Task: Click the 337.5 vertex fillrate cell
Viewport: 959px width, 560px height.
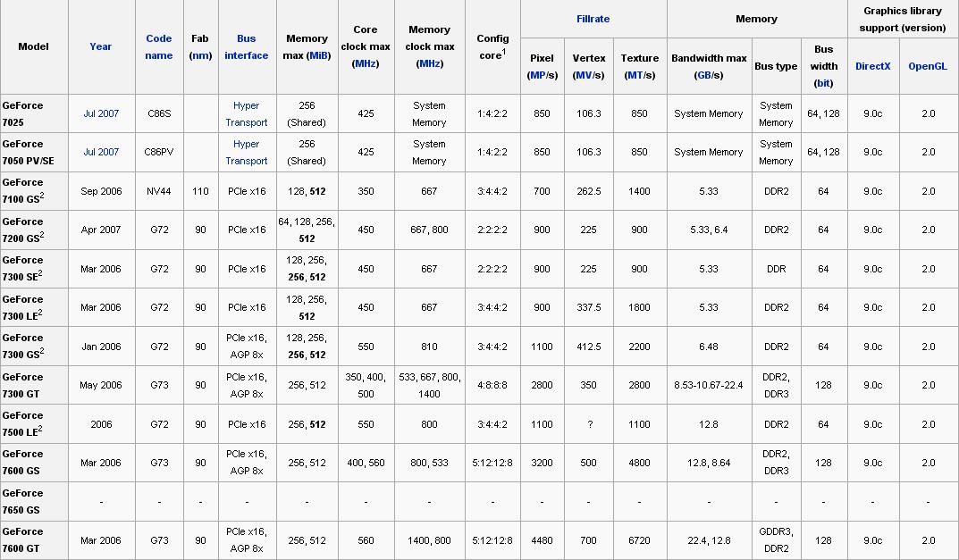Action: (x=588, y=307)
